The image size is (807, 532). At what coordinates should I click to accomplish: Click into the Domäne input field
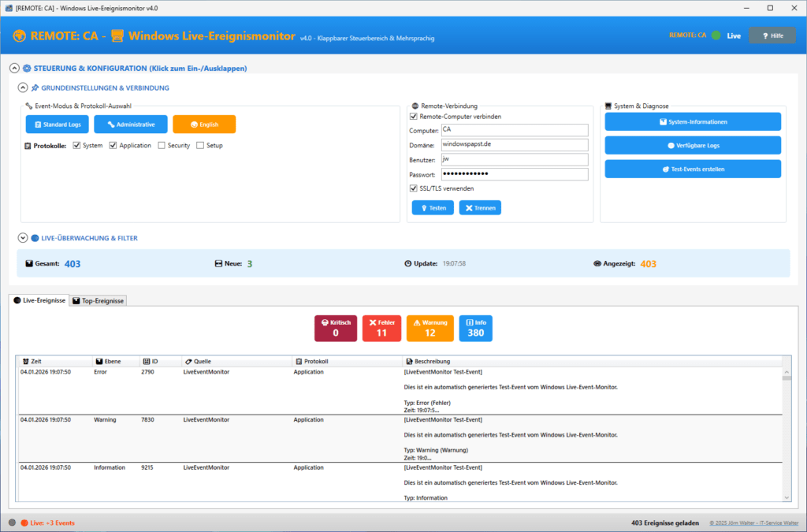[514, 145]
